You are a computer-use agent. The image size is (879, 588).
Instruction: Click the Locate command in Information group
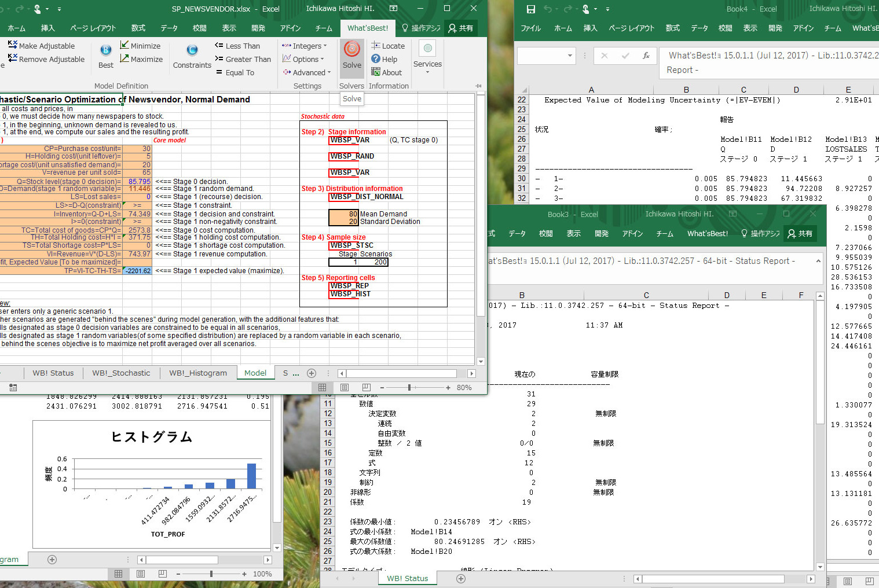tap(388, 46)
